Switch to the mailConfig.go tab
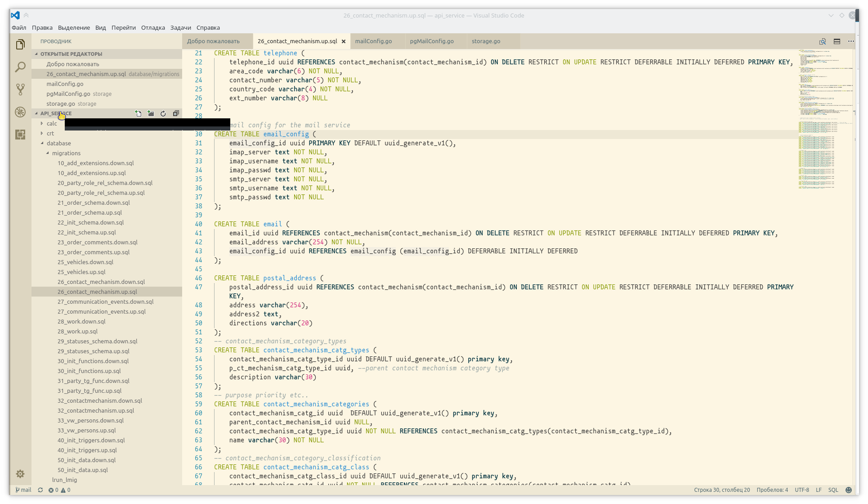The height and width of the screenshot is (504, 868). (373, 41)
